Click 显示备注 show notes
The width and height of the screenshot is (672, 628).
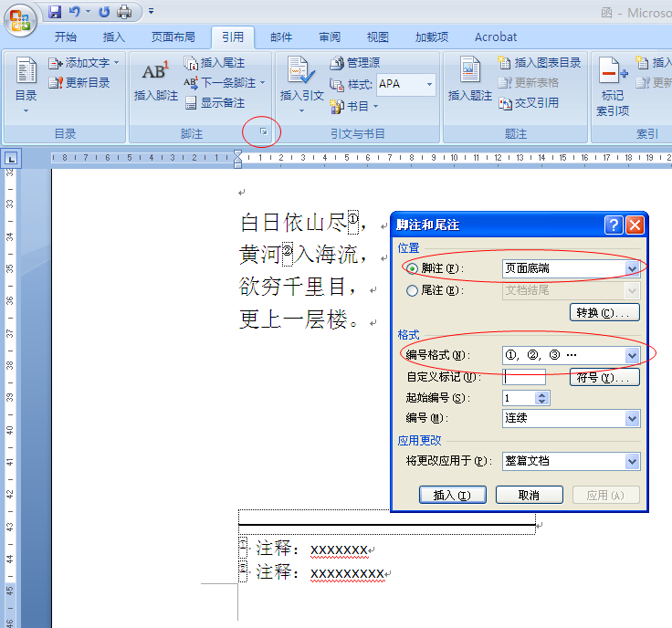click(215, 103)
